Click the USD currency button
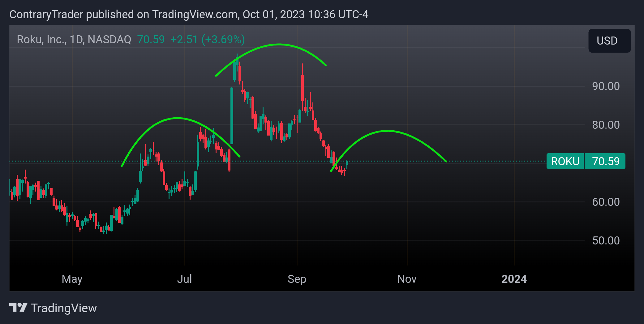Viewport: 644px width, 324px height. coord(609,41)
